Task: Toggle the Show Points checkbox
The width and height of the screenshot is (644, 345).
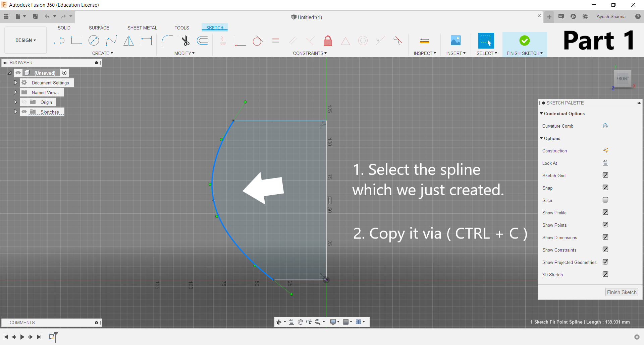Action: [x=605, y=225]
